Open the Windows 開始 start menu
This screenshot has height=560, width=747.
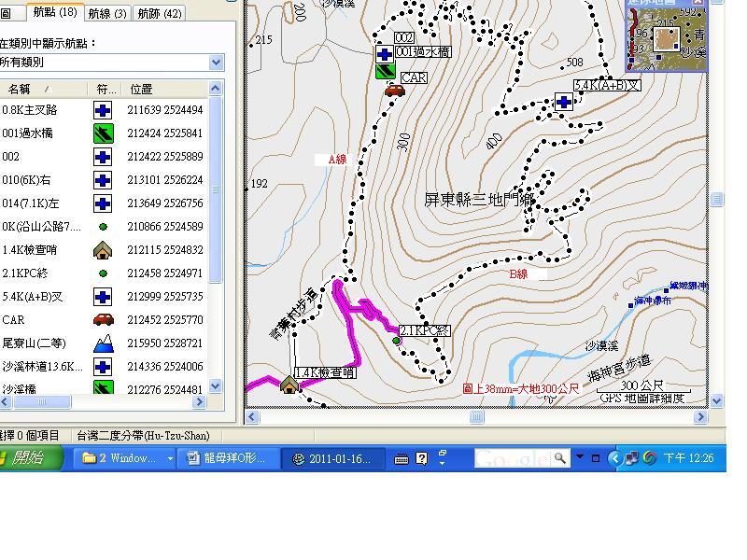coord(30,458)
